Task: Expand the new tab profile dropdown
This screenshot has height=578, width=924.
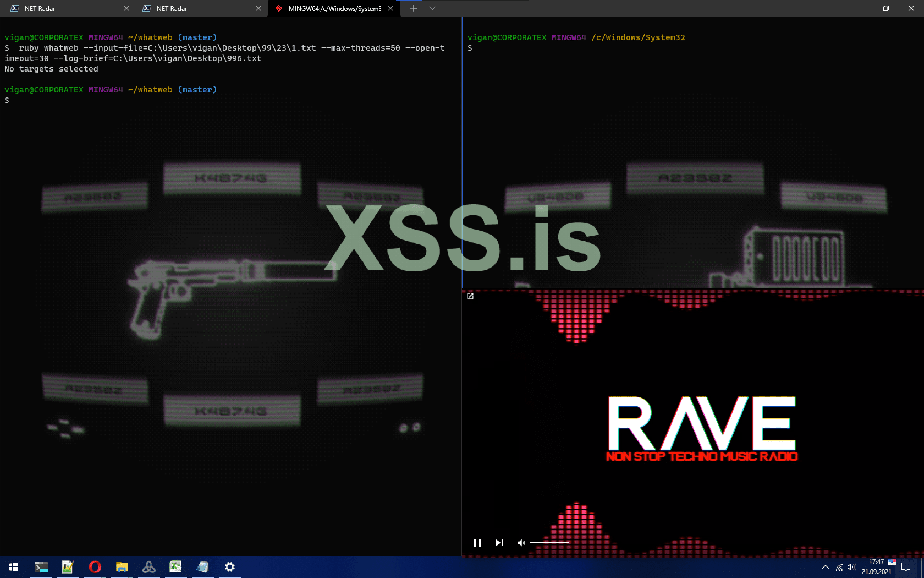Action: pyautogui.click(x=432, y=8)
